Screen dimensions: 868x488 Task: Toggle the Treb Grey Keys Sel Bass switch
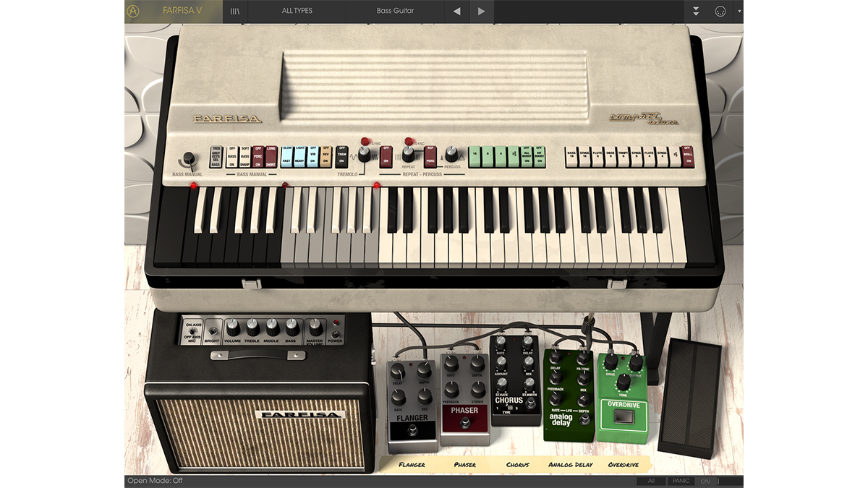pos(216,157)
